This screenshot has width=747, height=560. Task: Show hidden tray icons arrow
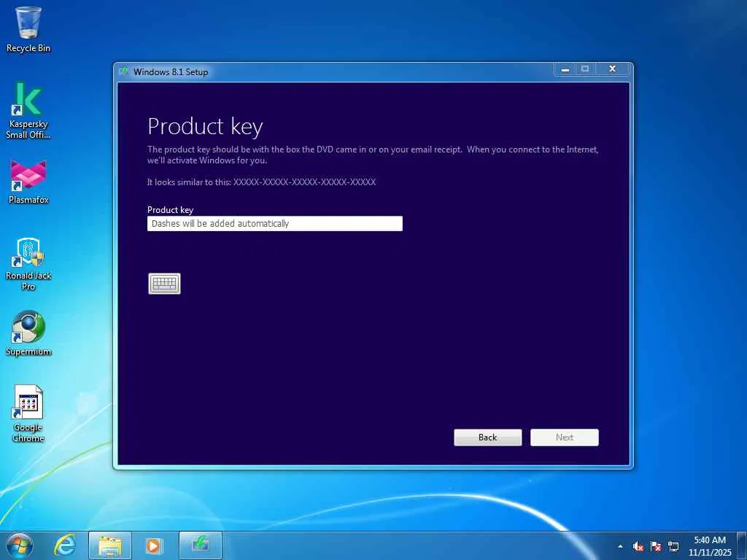tap(620, 546)
